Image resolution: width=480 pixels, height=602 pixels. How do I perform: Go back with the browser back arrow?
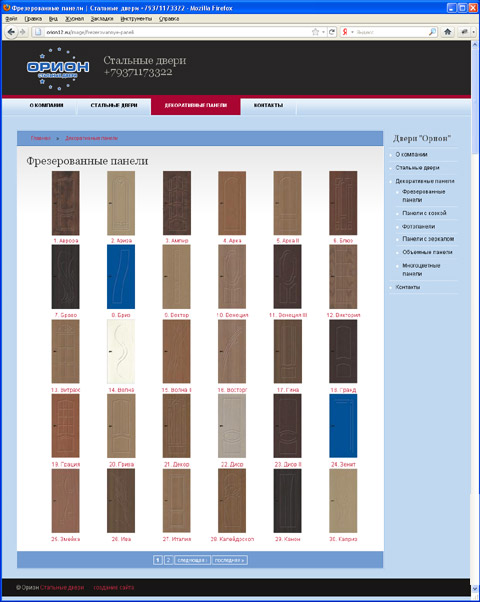pyautogui.click(x=11, y=32)
